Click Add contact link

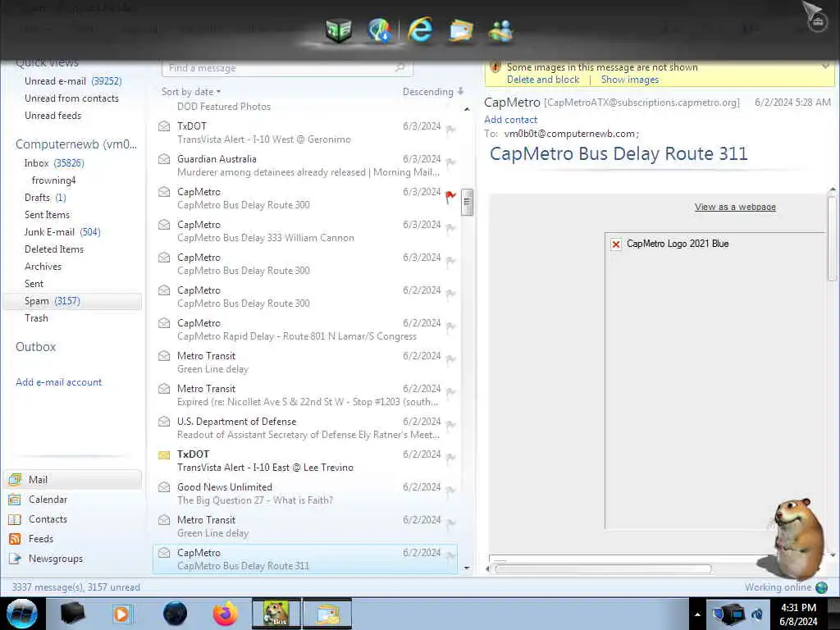click(510, 120)
